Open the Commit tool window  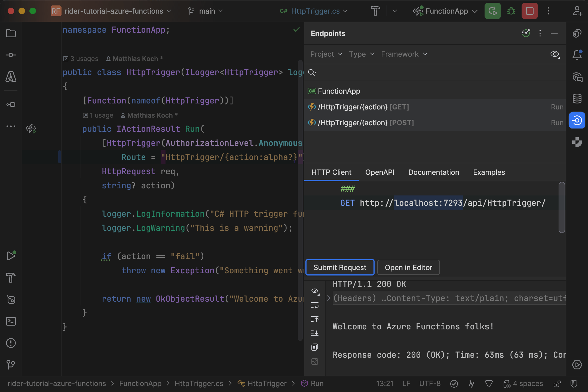coord(11,55)
